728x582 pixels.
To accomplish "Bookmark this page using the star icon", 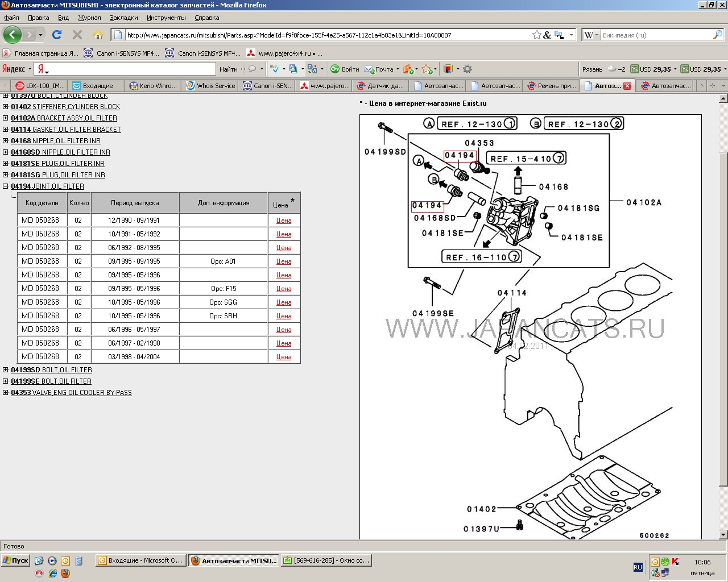I will click(x=536, y=35).
